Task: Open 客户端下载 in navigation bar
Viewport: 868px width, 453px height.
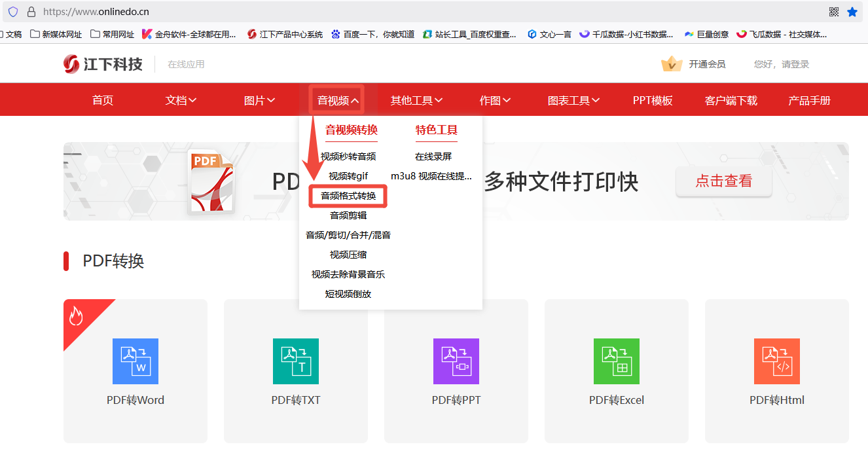Action: pyautogui.click(x=731, y=100)
